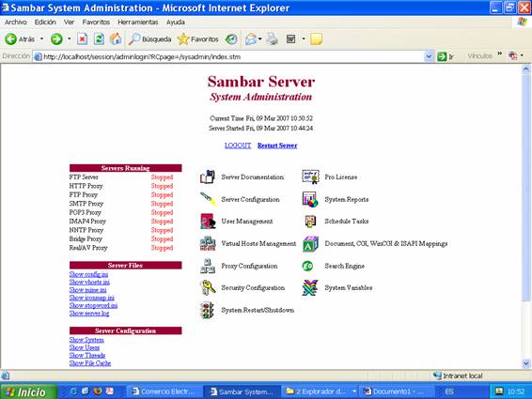The image size is (532, 399).
Task: Open the forward history dropdown arrow
Action: click(70, 39)
